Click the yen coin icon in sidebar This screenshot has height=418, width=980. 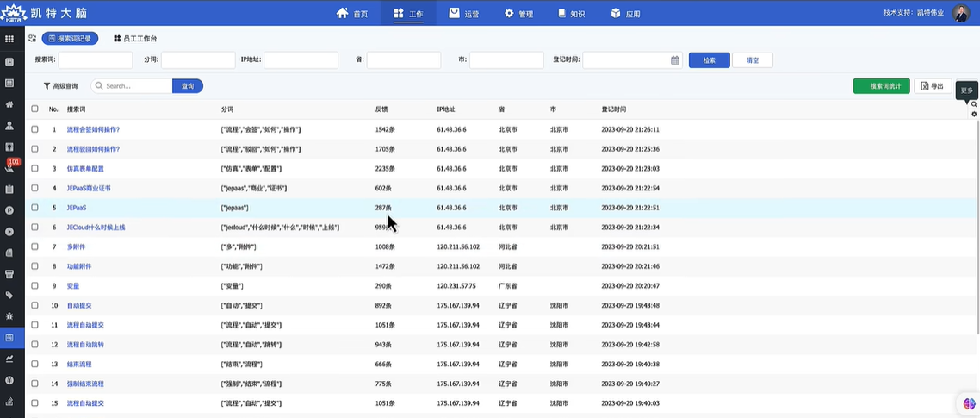click(x=9, y=380)
